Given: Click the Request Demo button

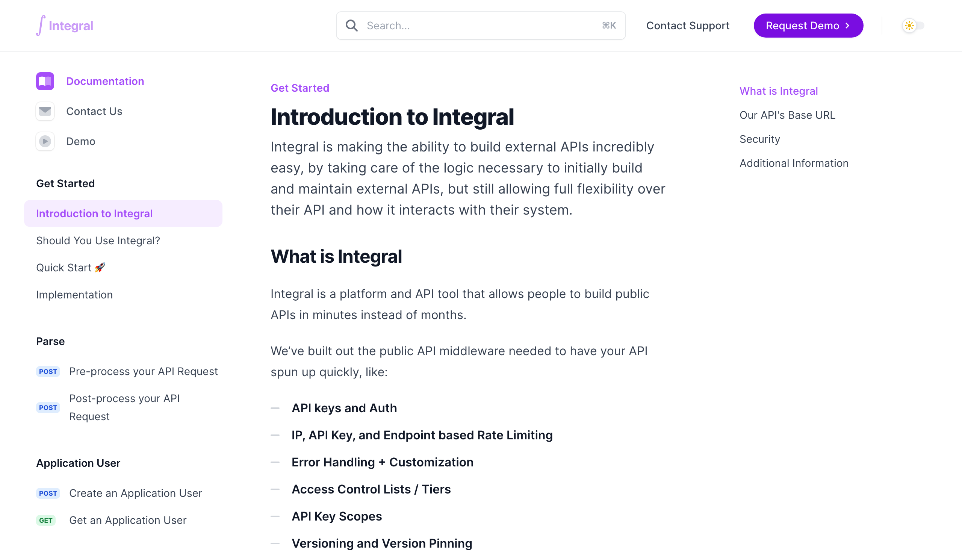Looking at the screenshot, I should (808, 26).
